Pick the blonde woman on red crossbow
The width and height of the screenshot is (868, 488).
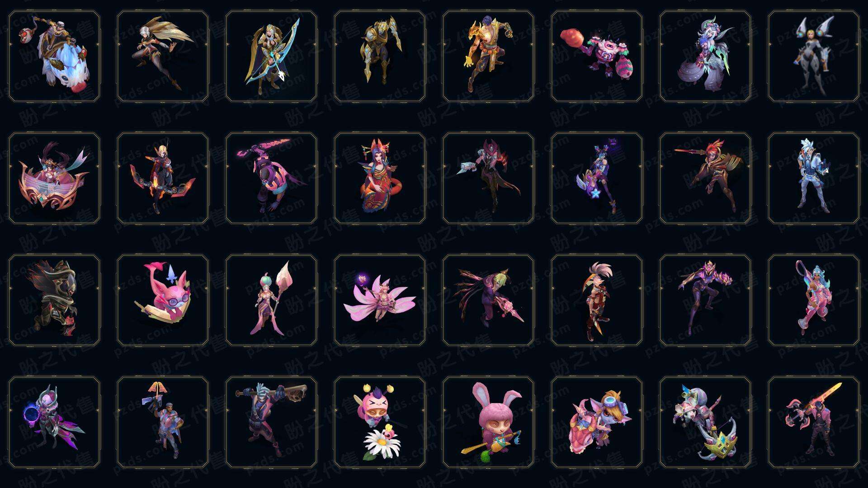click(163, 178)
